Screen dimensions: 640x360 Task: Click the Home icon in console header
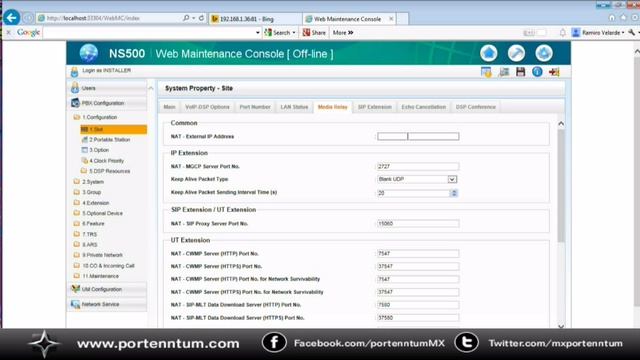point(489,53)
